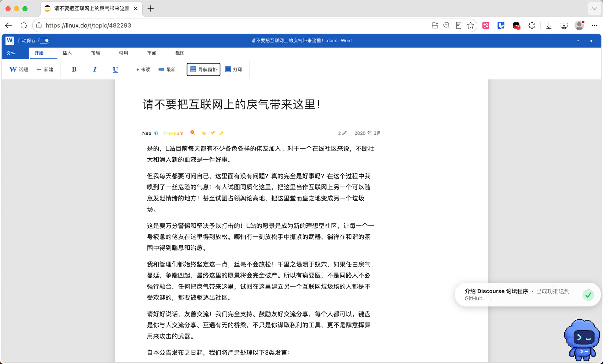Click the 新建 plus button
The width and height of the screenshot is (603, 364).
pyautogui.click(x=45, y=69)
